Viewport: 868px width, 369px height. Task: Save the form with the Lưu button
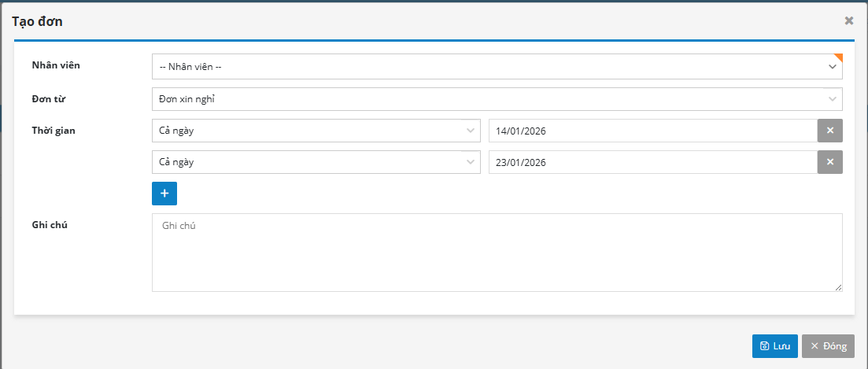pyautogui.click(x=774, y=346)
